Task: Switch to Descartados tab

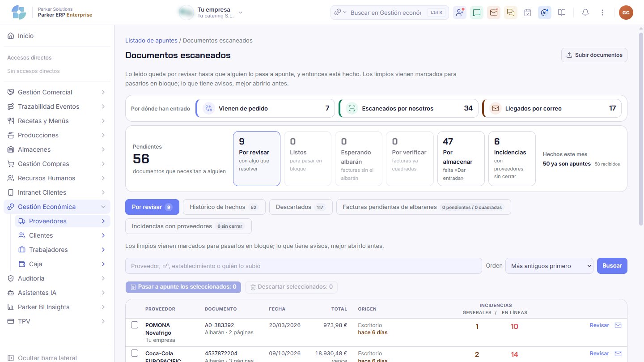Action: point(301,207)
